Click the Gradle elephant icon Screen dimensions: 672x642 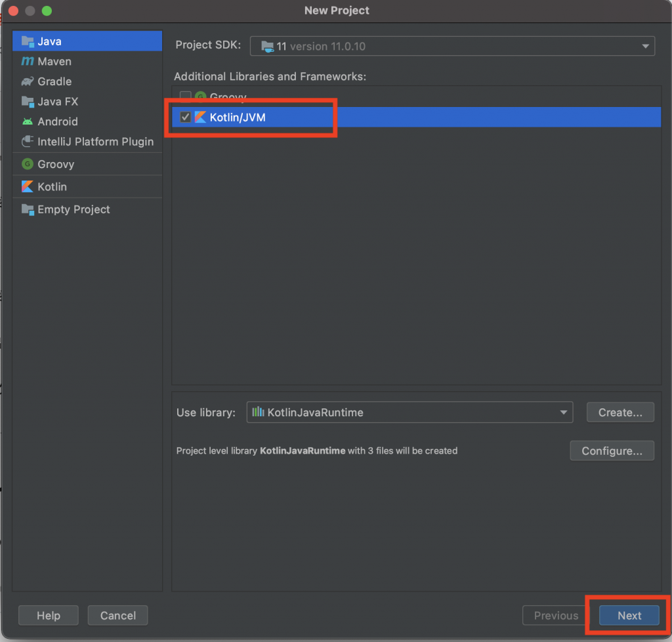click(x=28, y=81)
